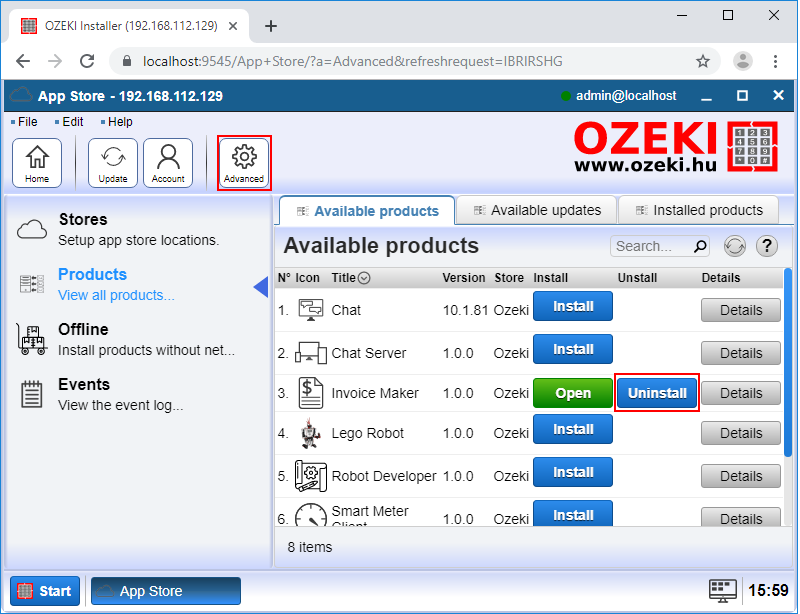Install the Robot Developer product
This screenshot has height=614, width=800.
pyautogui.click(x=573, y=472)
